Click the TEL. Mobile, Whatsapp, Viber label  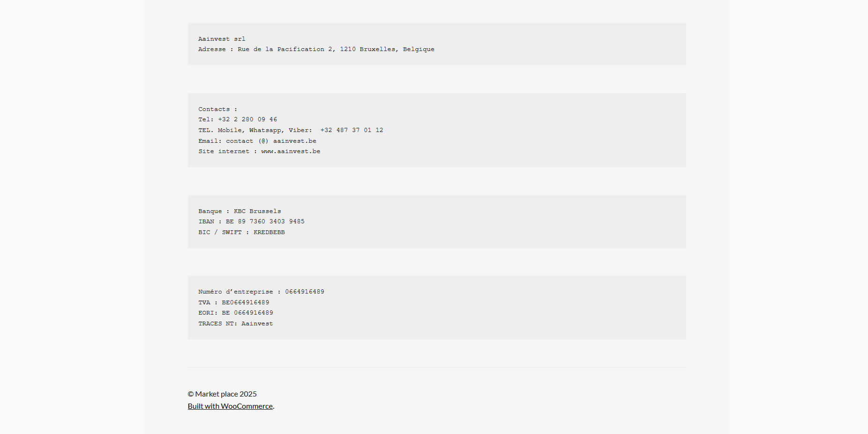click(255, 130)
